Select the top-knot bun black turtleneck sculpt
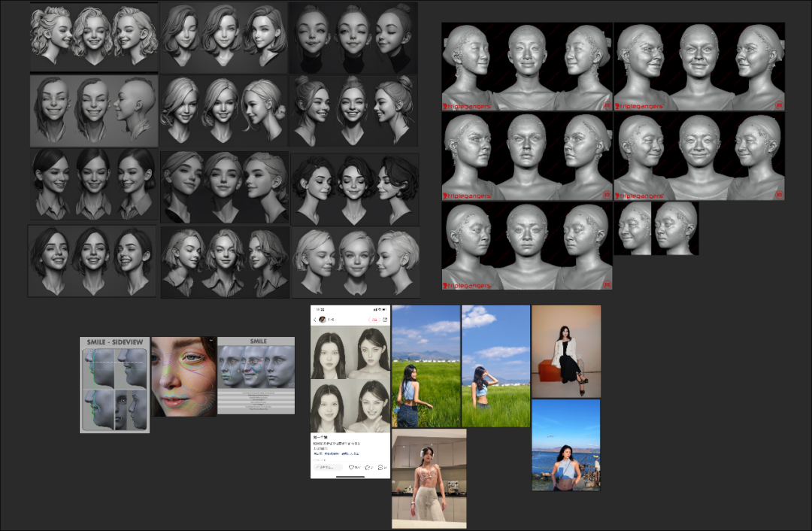 pyautogui.click(x=353, y=38)
